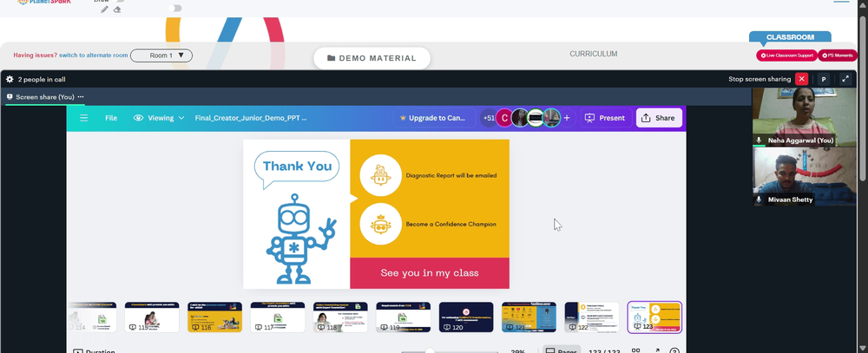Open the Room 1 dropdown
Viewport: 868px width, 353px height.
coord(161,56)
